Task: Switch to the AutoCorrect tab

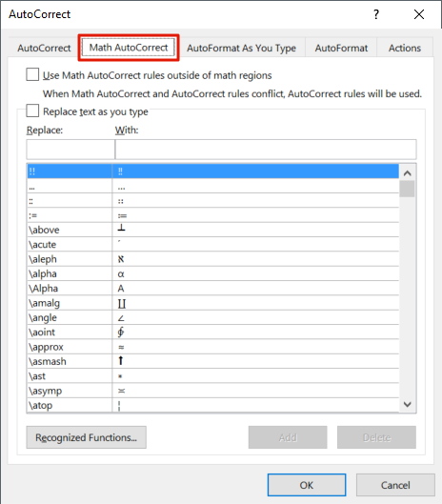Action: click(x=44, y=48)
